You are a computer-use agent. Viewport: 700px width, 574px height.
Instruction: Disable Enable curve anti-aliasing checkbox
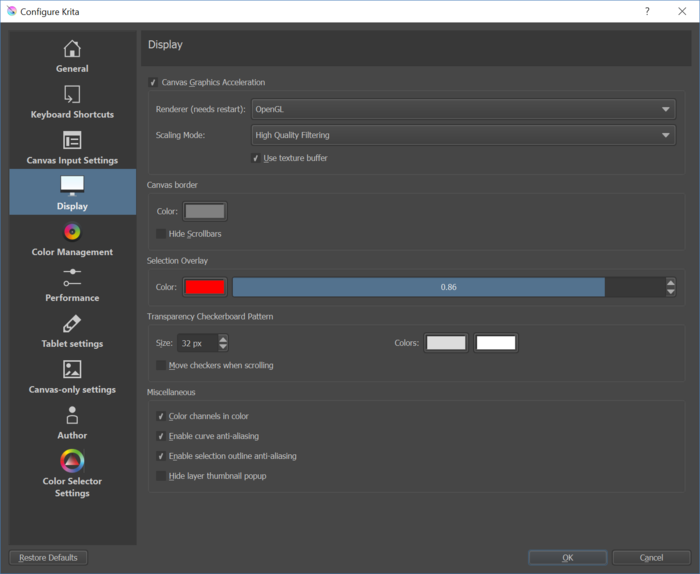coord(161,436)
